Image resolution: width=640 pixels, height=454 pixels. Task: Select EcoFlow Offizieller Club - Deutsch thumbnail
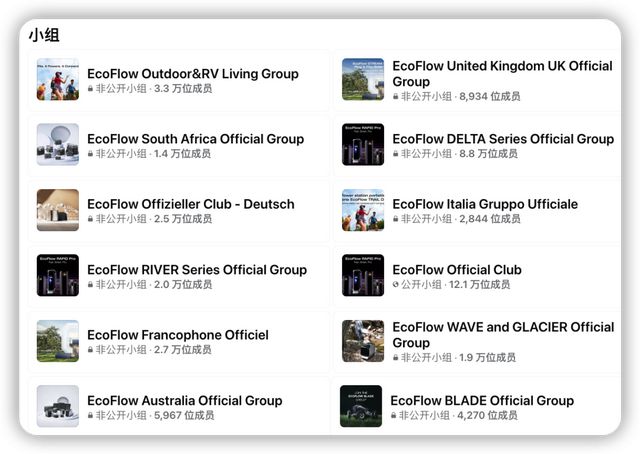(58, 210)
